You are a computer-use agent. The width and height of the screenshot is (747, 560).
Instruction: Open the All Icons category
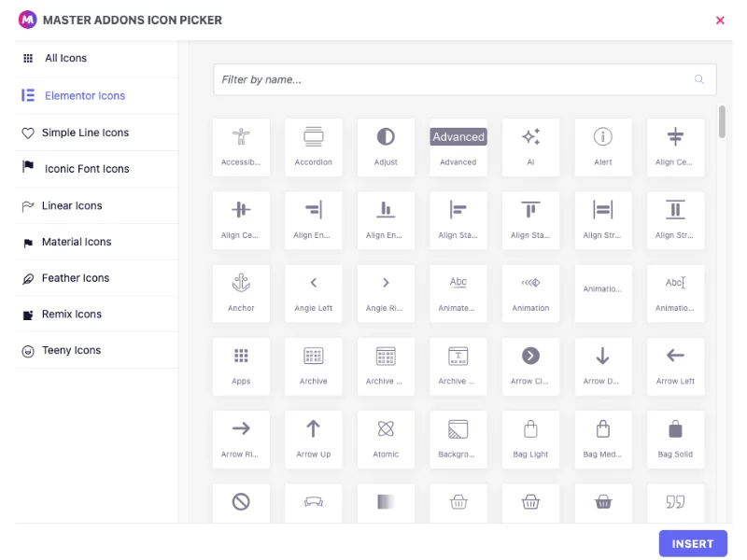click(x=97, y=58)
